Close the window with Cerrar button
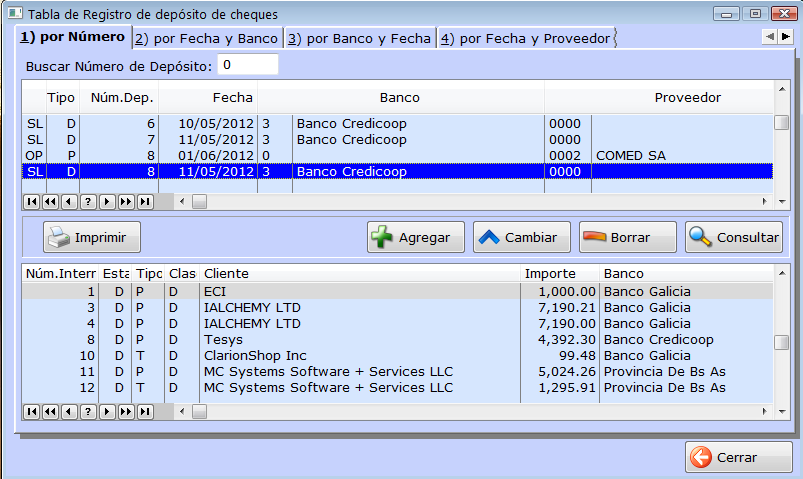The image size is (803, 479). (x=738, y=457)
